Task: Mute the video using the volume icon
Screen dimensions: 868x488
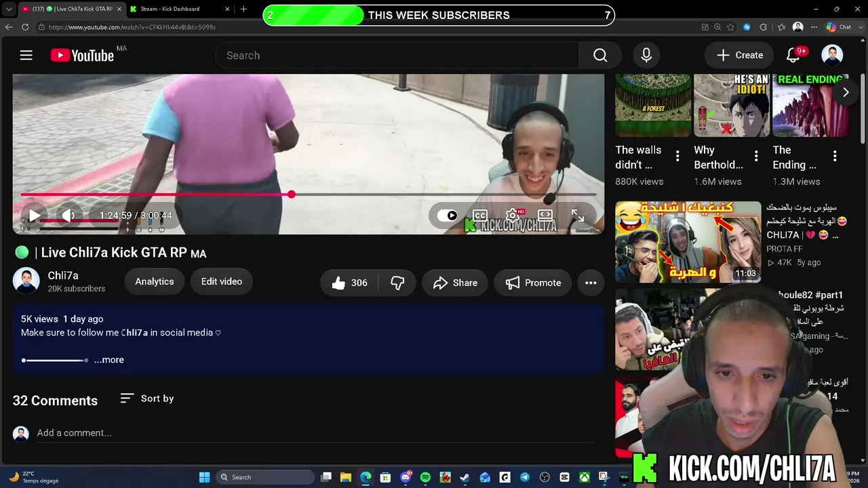Action: 68,216
